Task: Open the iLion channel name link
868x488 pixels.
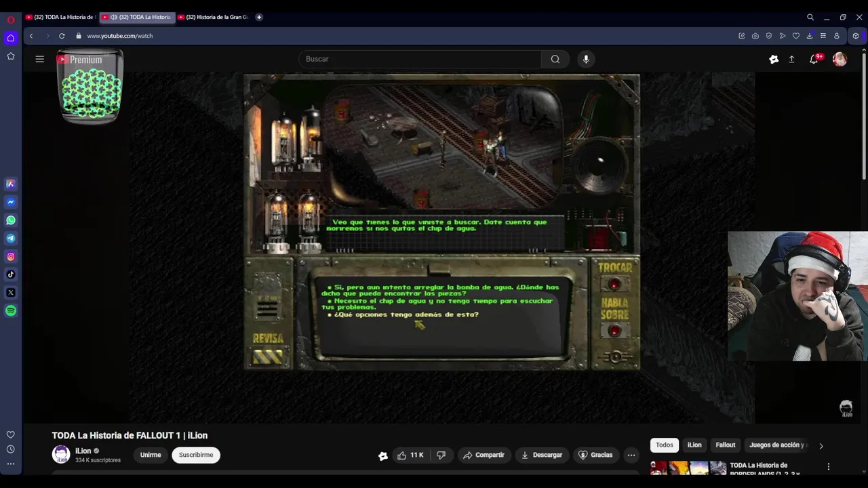Action: tap(83, 451)
